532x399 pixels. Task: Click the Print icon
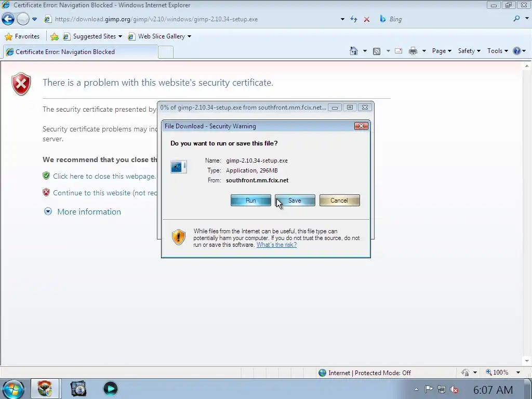[x=413, y=51]
